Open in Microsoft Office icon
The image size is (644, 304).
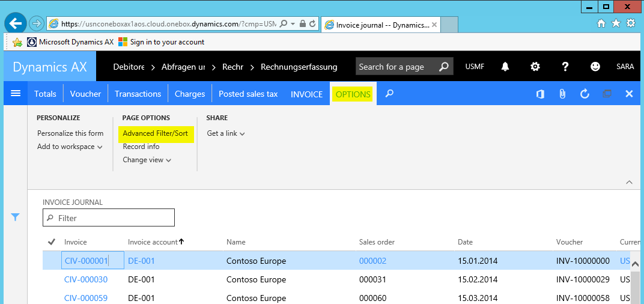pyautogui.click(x=540, y=94)
